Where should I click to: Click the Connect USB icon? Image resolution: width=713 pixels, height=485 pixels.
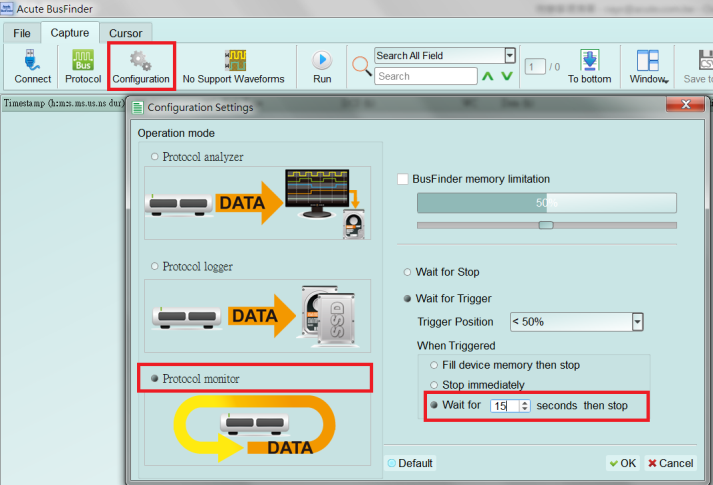click(x=32, y=60)
